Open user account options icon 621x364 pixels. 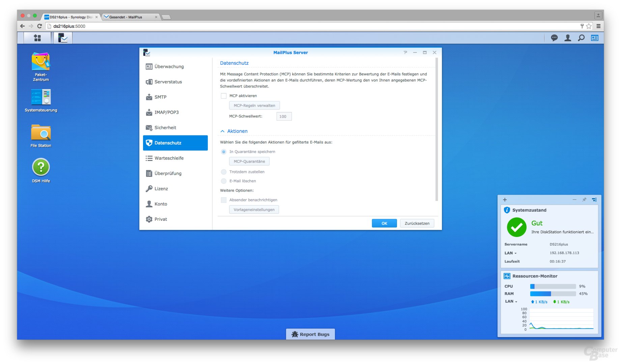click(x=568, y=38)
